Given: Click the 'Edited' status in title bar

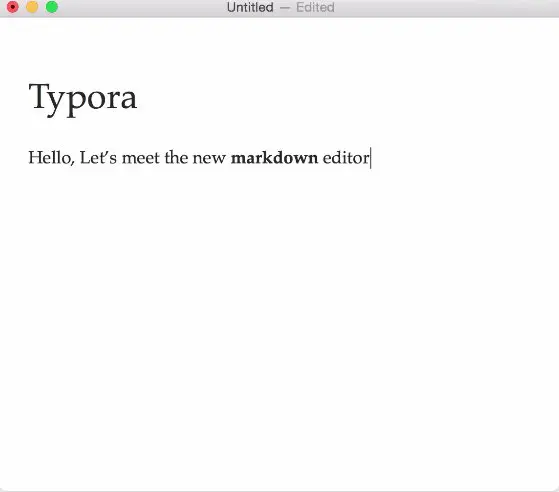Looking at the screenshot, I should coord(315,7).
